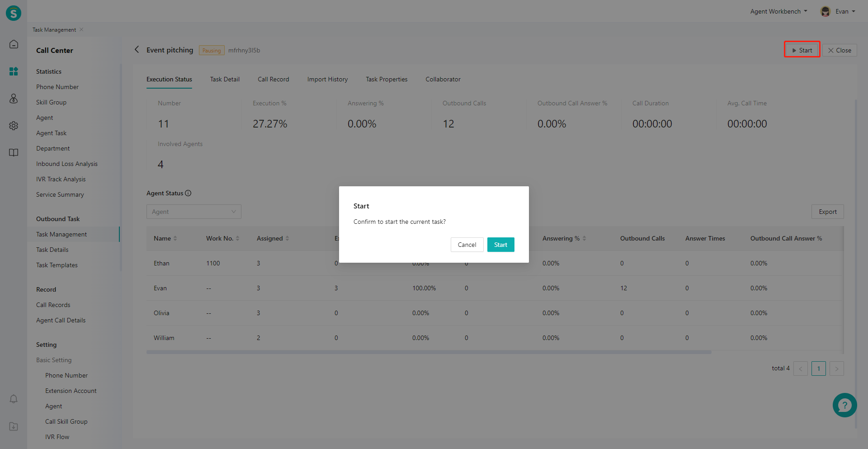The width and height of the screenshot is (868, 449).
Task: Open Department in the sidebar
Action: [x=53, y=148]
